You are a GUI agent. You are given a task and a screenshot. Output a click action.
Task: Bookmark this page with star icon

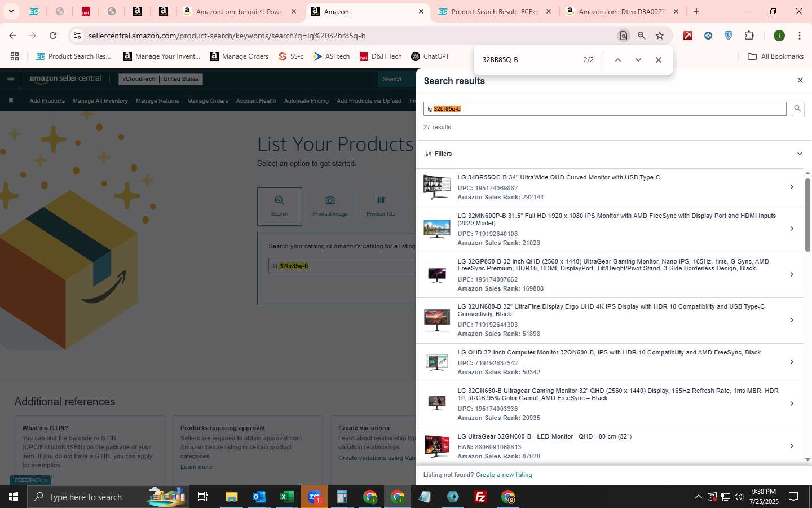(660, 36)
